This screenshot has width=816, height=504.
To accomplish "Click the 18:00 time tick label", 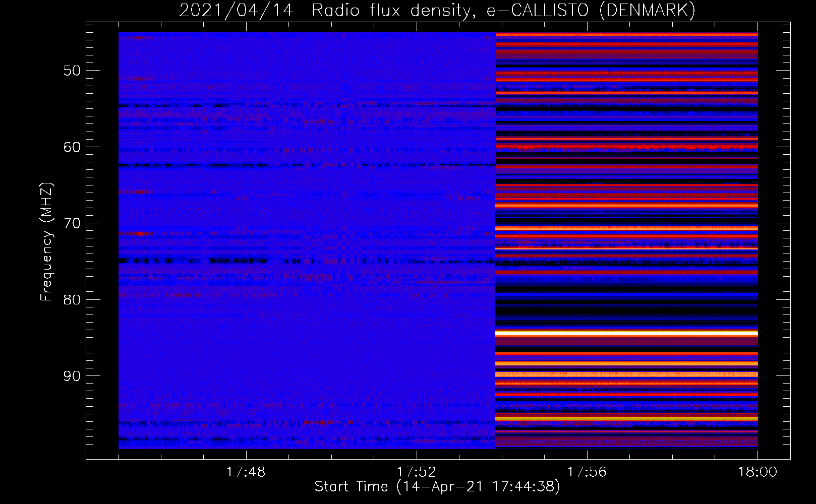I will 757,472.
